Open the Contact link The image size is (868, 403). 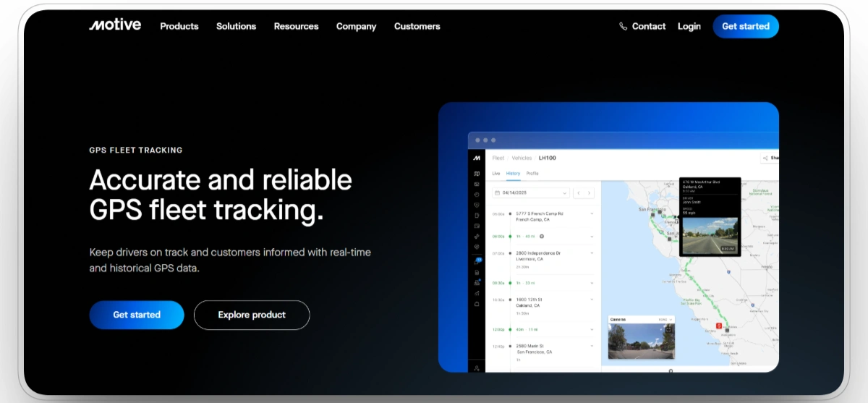649,26
